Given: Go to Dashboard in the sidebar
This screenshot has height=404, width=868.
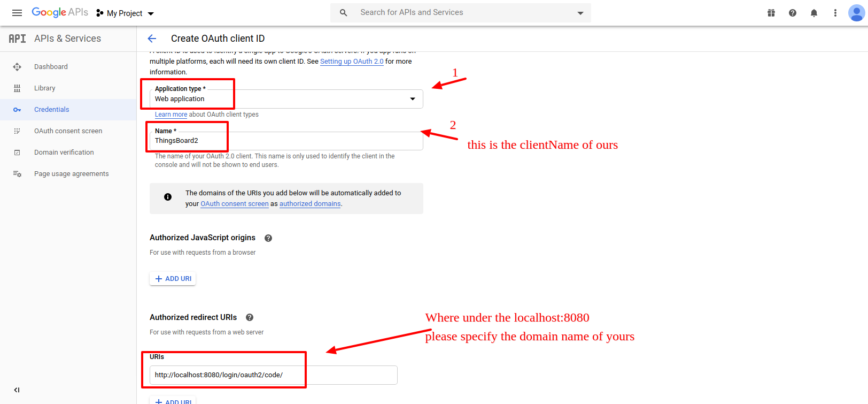Looking at the screenshot, I should 51,67.
